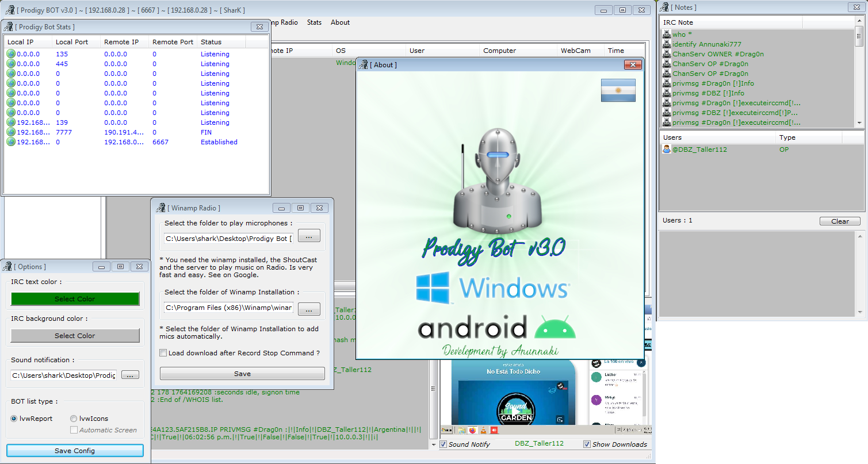Image resolution: width=868 pixels, height=464 pixels.
Task: Click the user avatar icon for @DBZ_Taller112
Action: pos(667,149)
